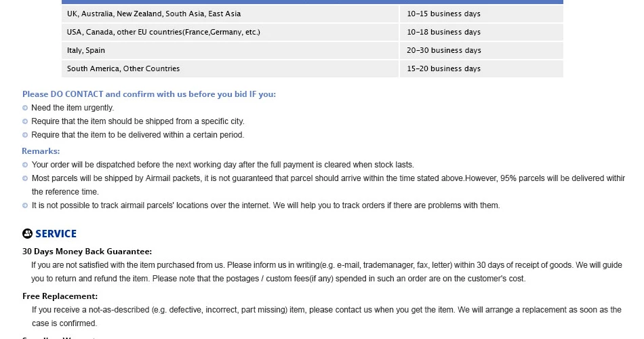Select the SERVICE heading text
This screenshot has width=644, height=339.
(x=56, y=234)
